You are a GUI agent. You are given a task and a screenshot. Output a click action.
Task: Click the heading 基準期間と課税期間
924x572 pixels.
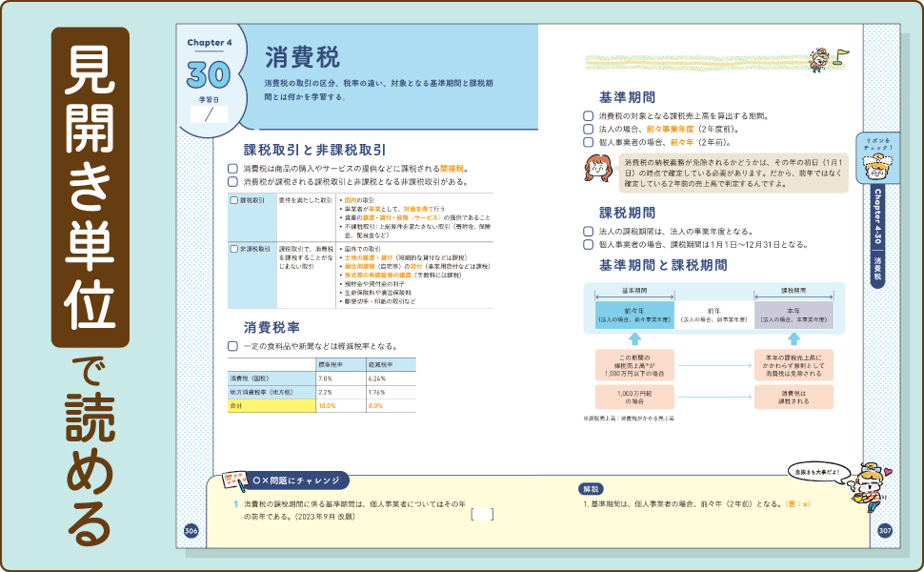[664, 265]
